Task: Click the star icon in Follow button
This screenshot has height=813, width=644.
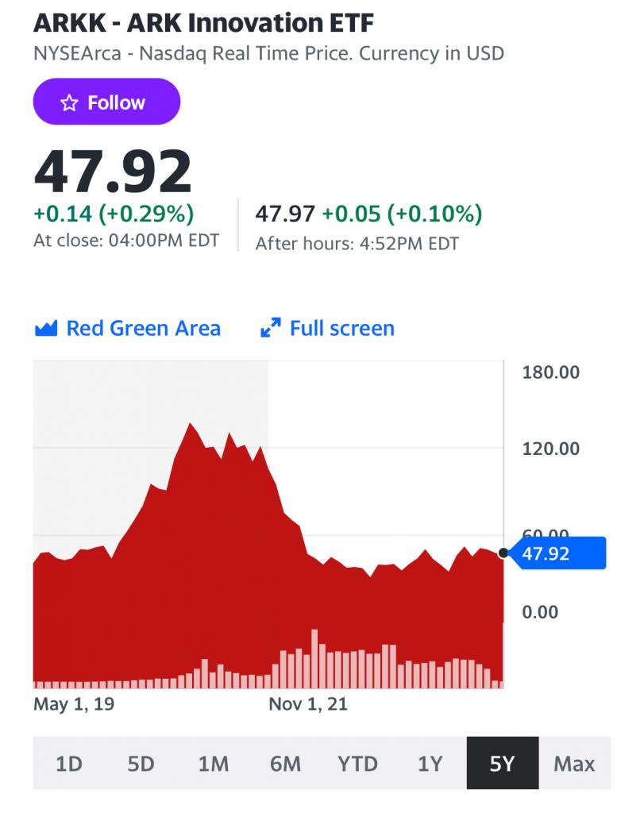Action: click(x=70, y=102)
